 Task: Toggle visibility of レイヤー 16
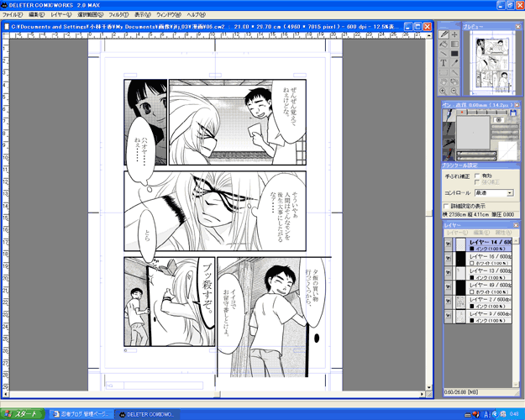[448, 259]
